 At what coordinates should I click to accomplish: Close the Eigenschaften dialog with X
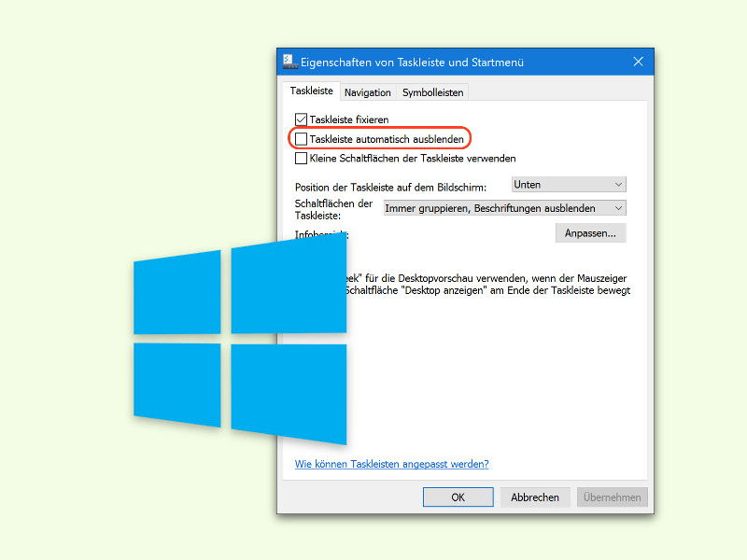coord(639,62)
